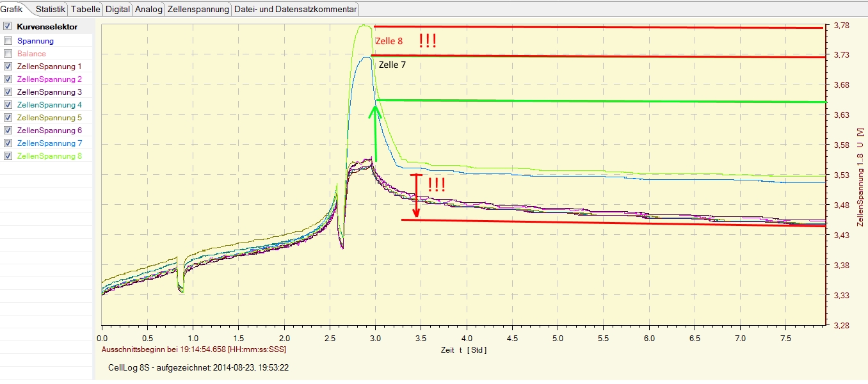Click the 3,78 voltage axis value
This screenshot has width=868, height=384.
841,26
